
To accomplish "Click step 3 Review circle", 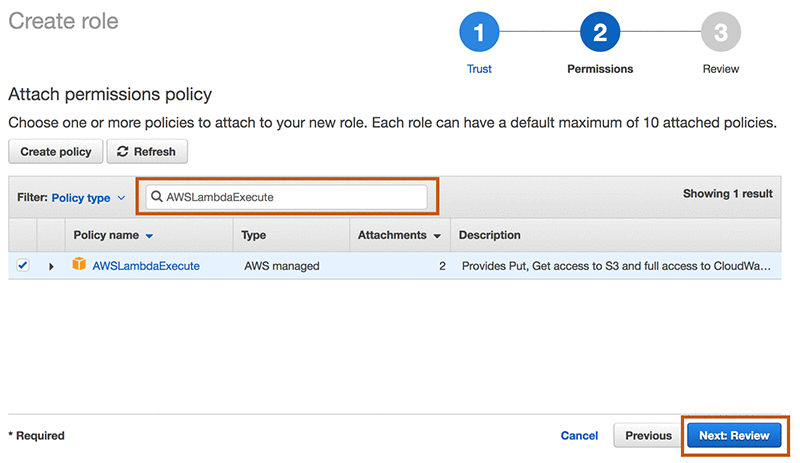I will point(720,33).
